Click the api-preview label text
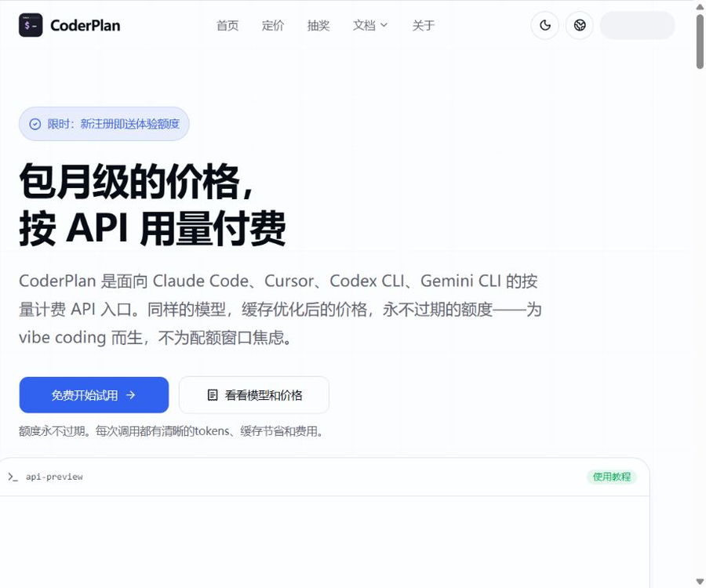Viewport: 706px width, 588px height. [54, 477]
